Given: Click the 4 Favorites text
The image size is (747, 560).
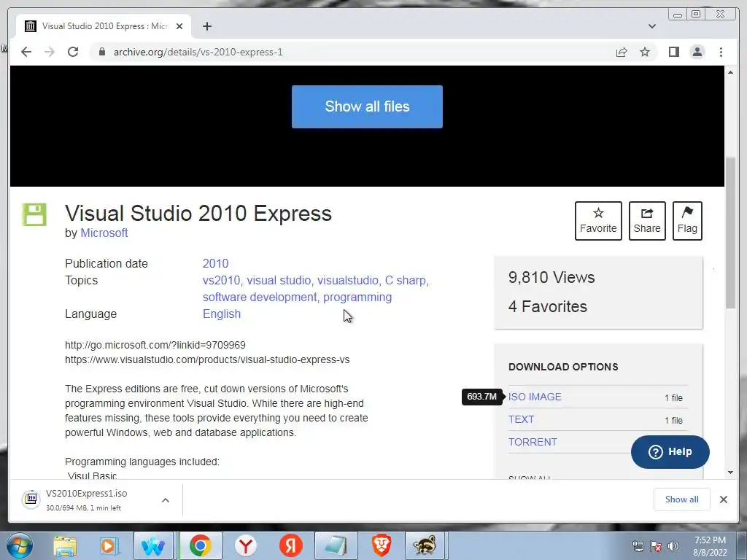Looking at the screenshot, I should pos(547,306).
